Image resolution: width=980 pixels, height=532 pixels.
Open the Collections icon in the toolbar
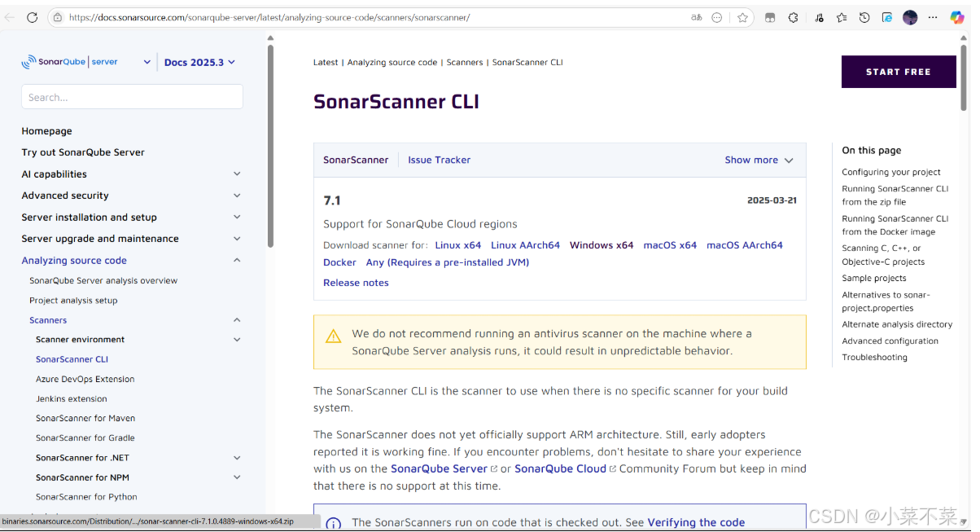pos(842,17)
